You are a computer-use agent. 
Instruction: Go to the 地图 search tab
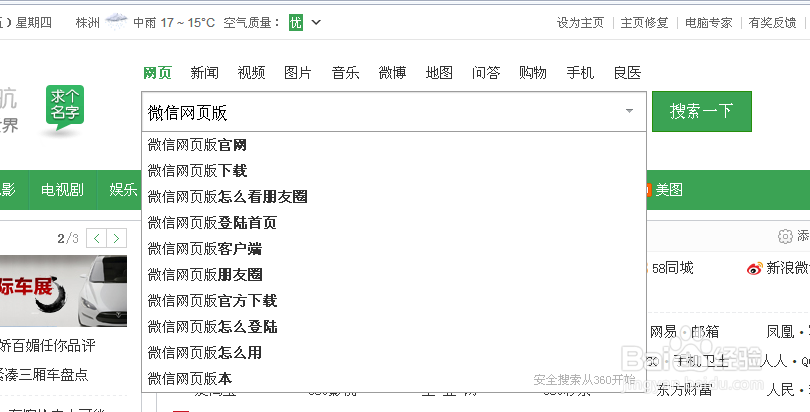point(439,73)
